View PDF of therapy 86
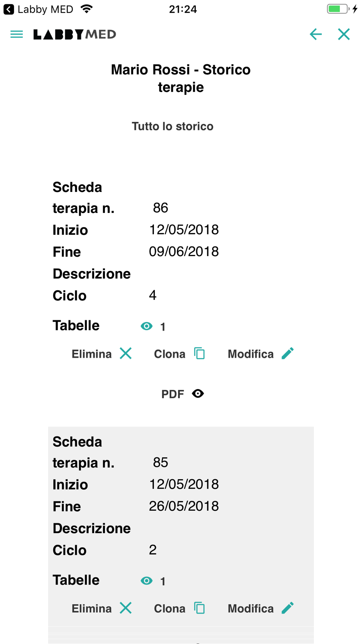 pyautogui.click(x=198, y=393)
